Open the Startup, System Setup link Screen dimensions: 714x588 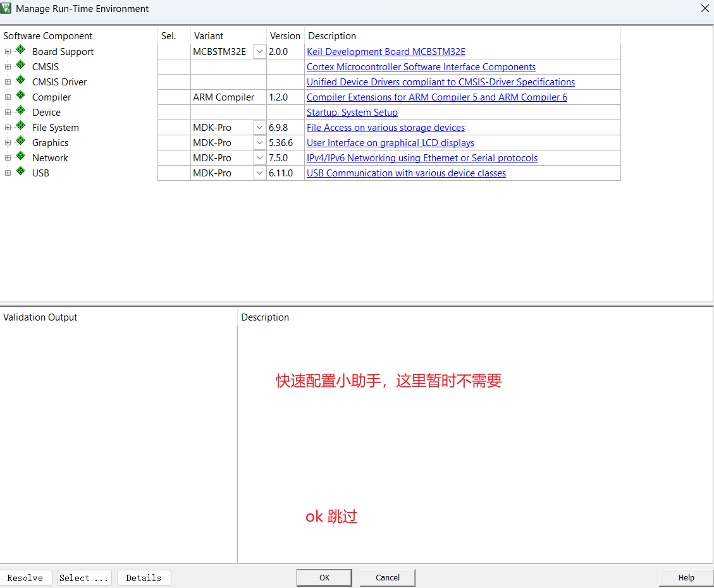pos(352,113)
